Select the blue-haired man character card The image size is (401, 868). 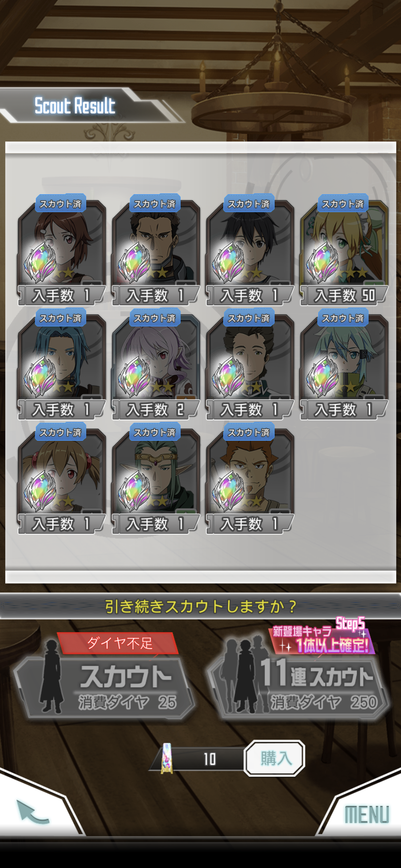62,364
